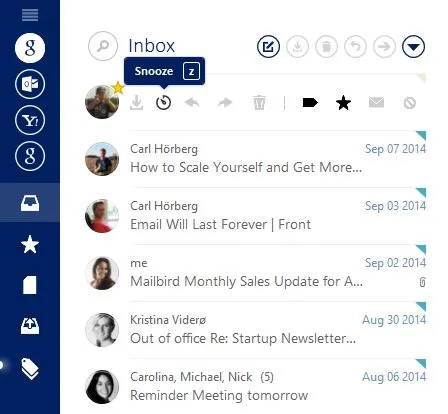Mark message as spam with blocked circle icon
Image resolution: width=448 pixels, height=414 pixels.
tap(410, 103)
